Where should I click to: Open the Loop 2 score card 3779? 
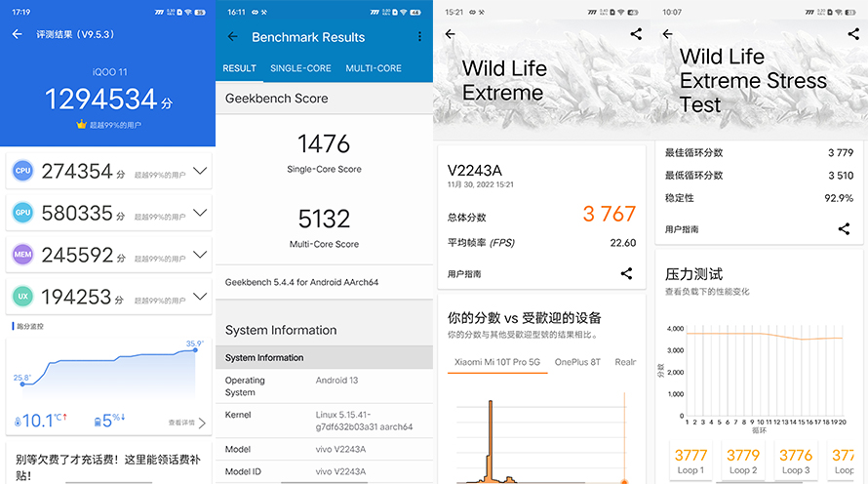coord(743,461)
